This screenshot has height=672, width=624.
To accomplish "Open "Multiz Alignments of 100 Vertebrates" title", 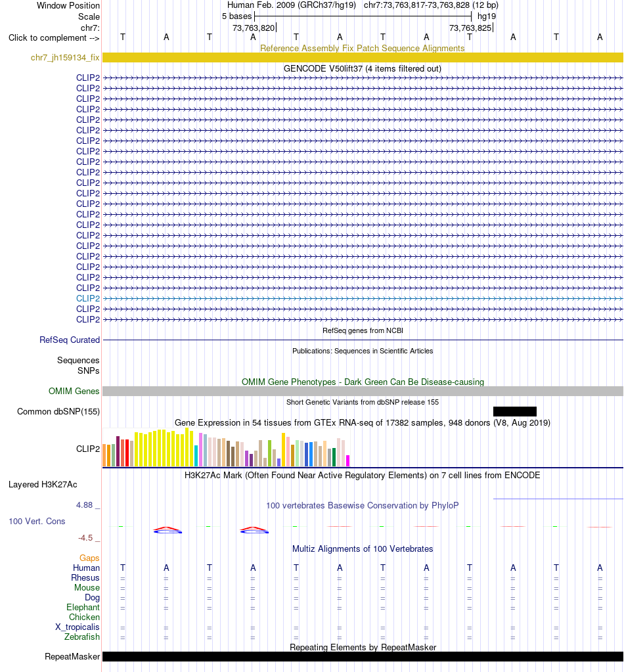I will tap(363, 549).
